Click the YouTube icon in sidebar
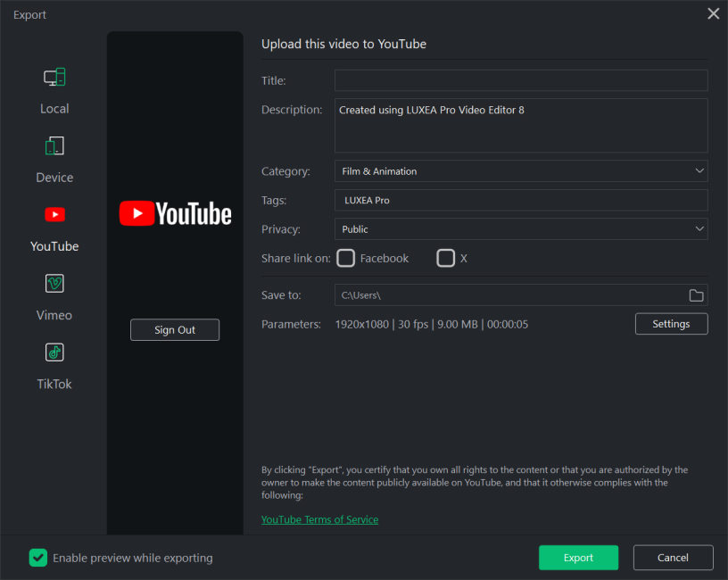This screenshot has height=580, width=728. (x=54, y=215)
